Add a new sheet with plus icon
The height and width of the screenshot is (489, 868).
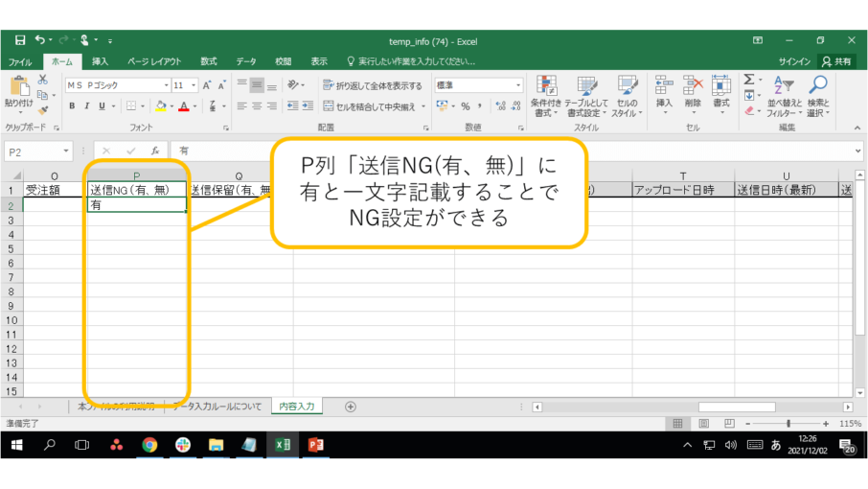(x=350, y=407)
